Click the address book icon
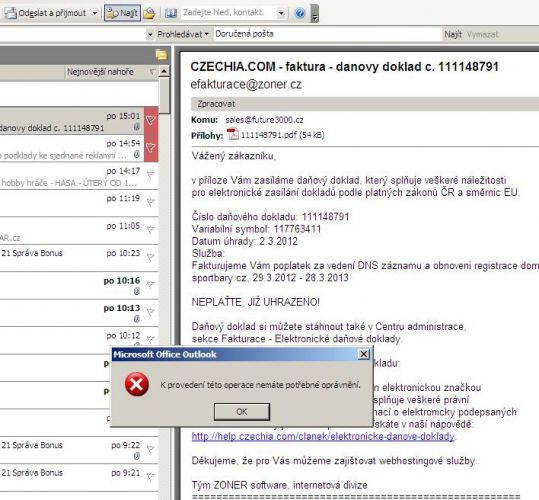The image size is (539, 500). 170,13
